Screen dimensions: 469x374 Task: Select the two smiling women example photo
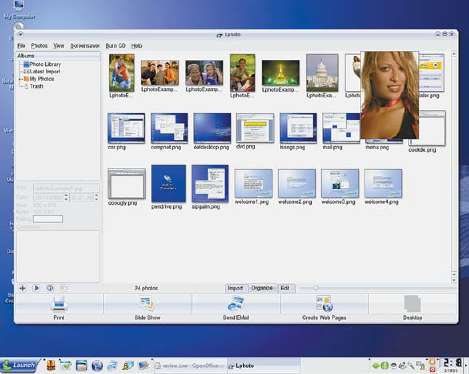coord(204,73)
